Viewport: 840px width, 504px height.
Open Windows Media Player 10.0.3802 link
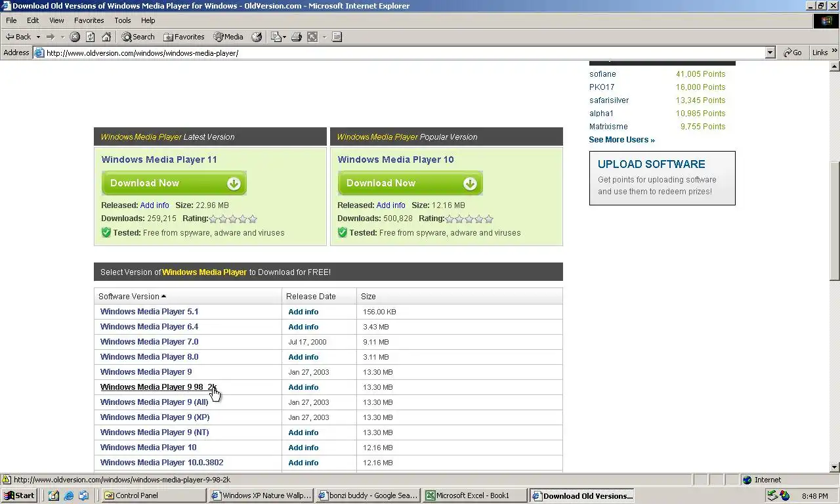[161, 463]
